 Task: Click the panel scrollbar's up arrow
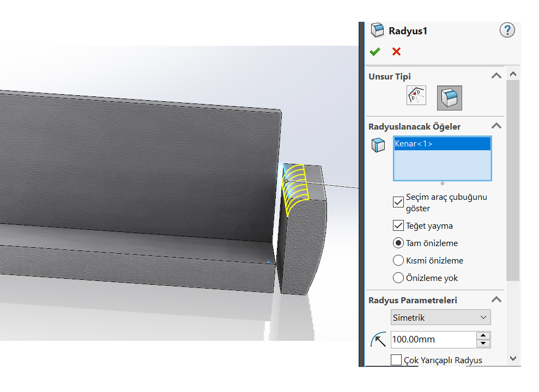(x=513, y=74)
